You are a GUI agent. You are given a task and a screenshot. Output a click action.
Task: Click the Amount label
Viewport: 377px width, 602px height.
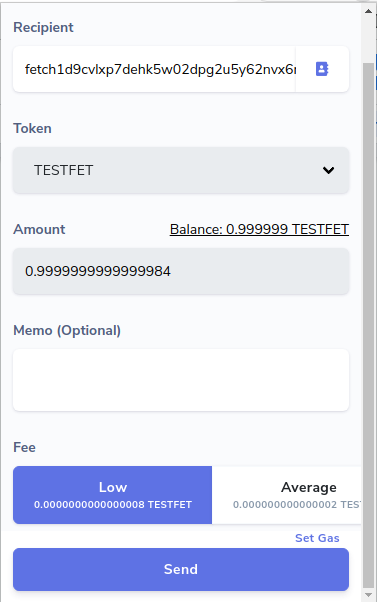tap(39, 229)
